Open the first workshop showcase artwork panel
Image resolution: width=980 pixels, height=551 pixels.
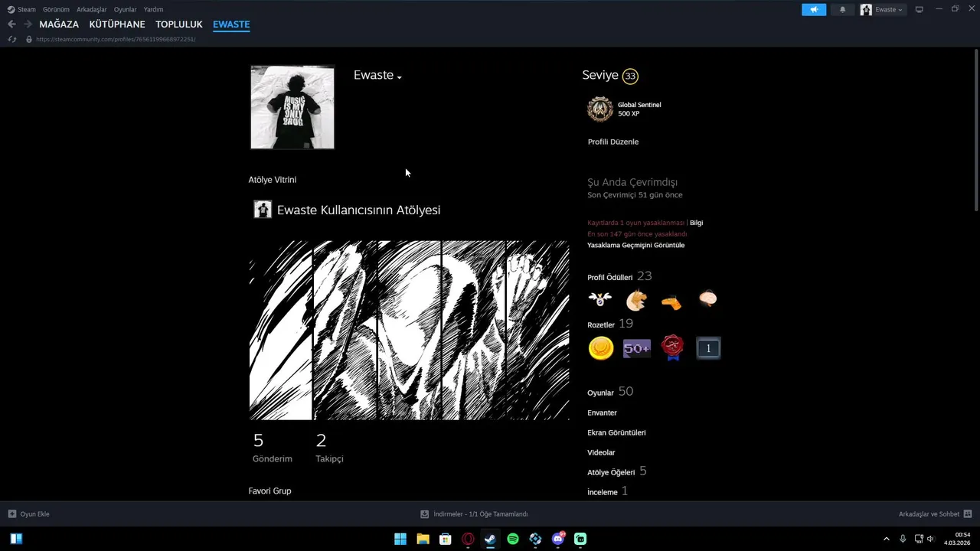click(x=281, y=330)
